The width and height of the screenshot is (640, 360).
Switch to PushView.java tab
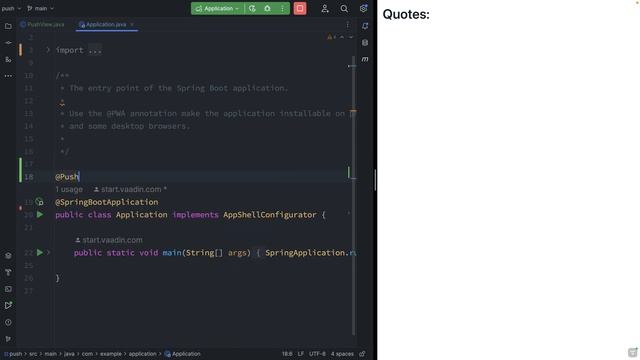pyautogui.click(x=42, y=24)
